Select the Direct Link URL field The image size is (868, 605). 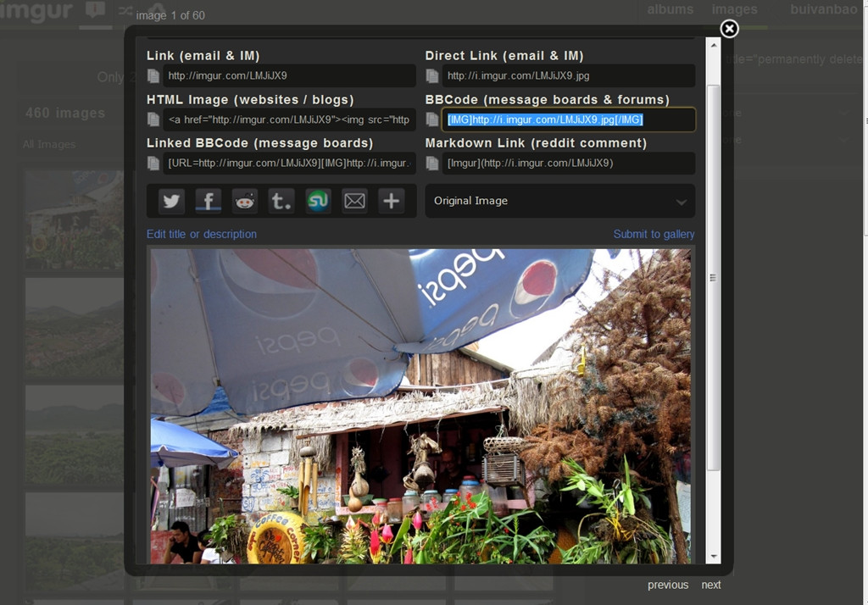[x=569, y=75]
